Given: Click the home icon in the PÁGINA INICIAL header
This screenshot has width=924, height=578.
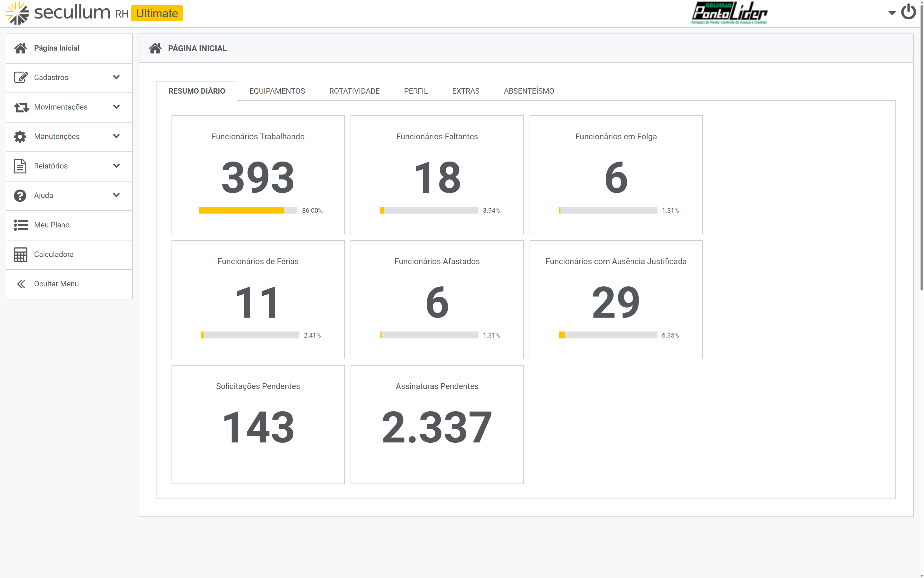Looking at the screenshot, I should tap(155, 48).
